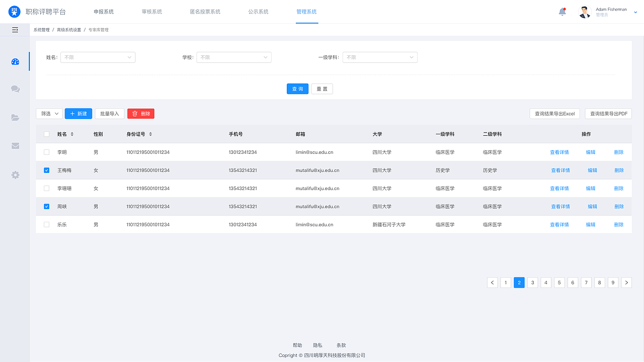Export results with 查询结果导出Excel
Screen dimensions: 644x362
555,114
